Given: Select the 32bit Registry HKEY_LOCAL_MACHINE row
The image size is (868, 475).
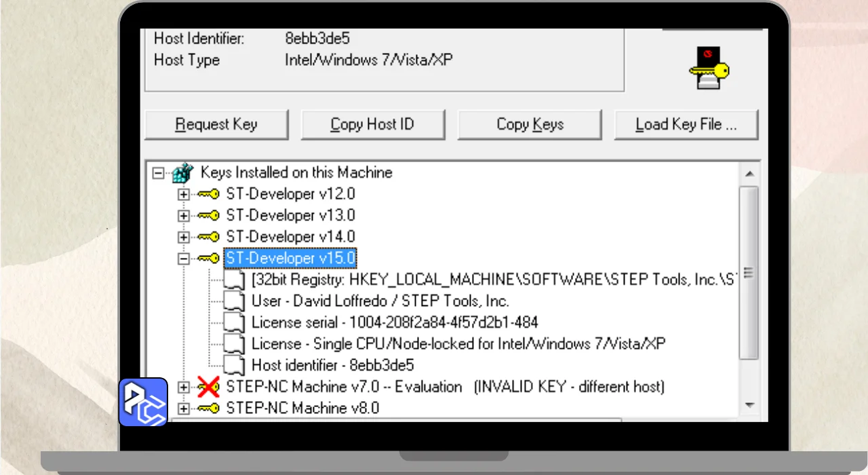Looking at the screenshot, I should click(x=494, y=280).
